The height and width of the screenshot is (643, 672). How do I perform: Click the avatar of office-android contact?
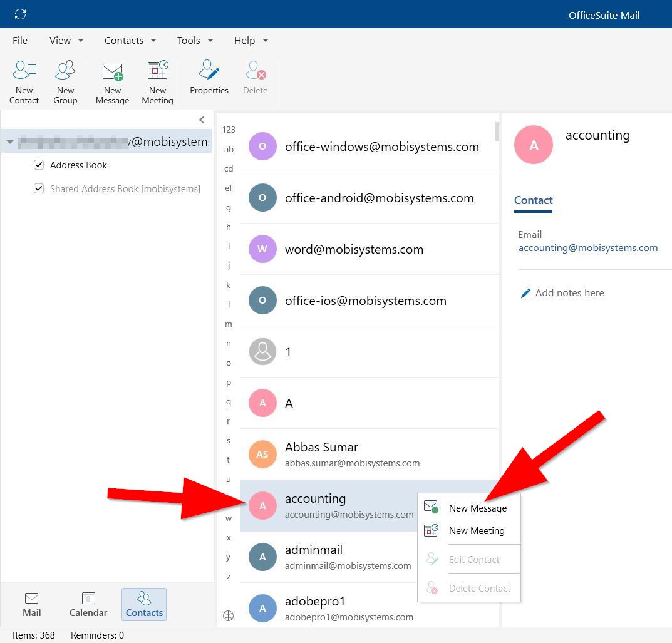tap(262, 197)
